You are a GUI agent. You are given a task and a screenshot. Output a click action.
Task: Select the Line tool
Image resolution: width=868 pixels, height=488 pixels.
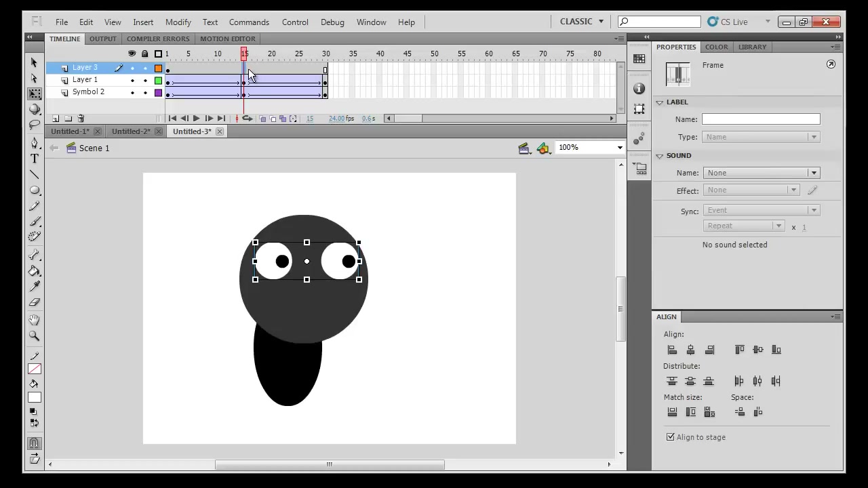coord(35,174)
